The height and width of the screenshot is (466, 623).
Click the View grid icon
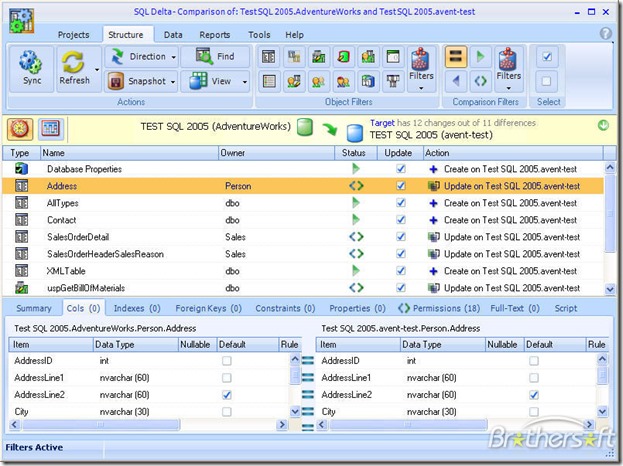tap(198, 81)
